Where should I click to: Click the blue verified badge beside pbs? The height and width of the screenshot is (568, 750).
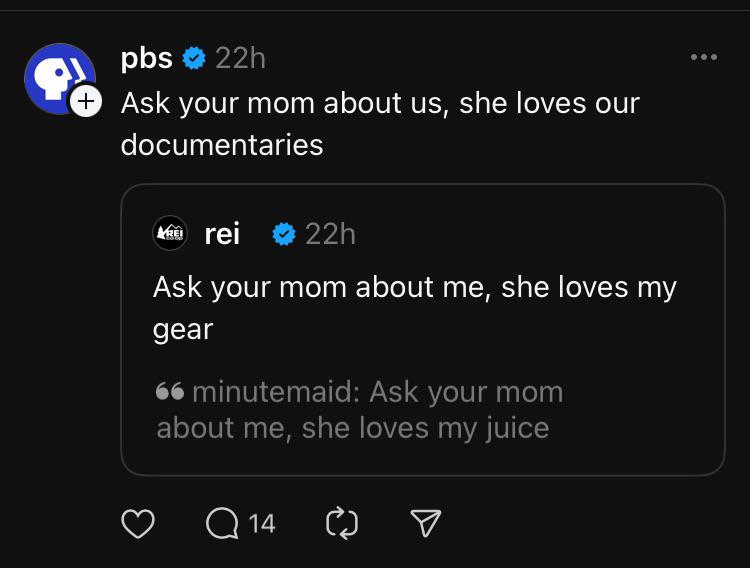click(x=194, y=59)
